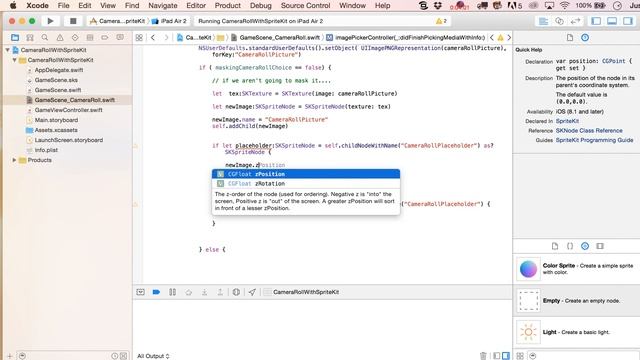Pause program execution

173,292
